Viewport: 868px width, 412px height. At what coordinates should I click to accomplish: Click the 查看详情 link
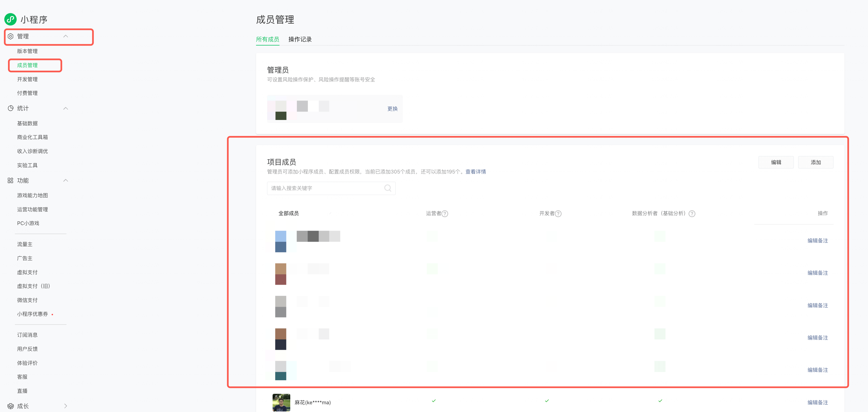point(475,172)
